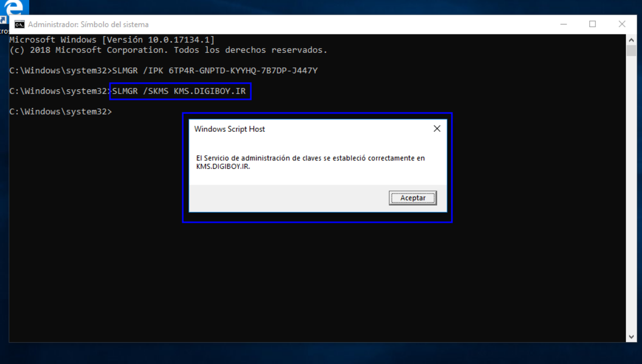Click the Microsoft Windows version line
642x364 pixels.
click(x=112, y=40)
